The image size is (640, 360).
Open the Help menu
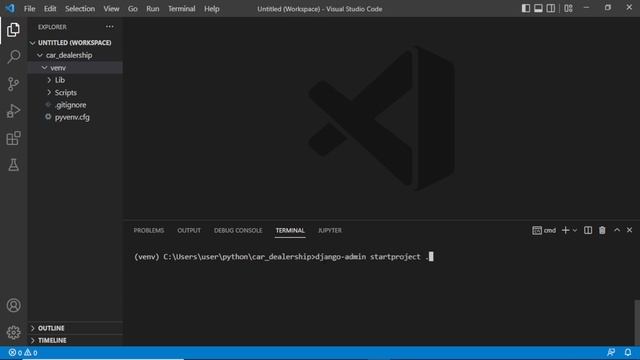coord(212,9)
